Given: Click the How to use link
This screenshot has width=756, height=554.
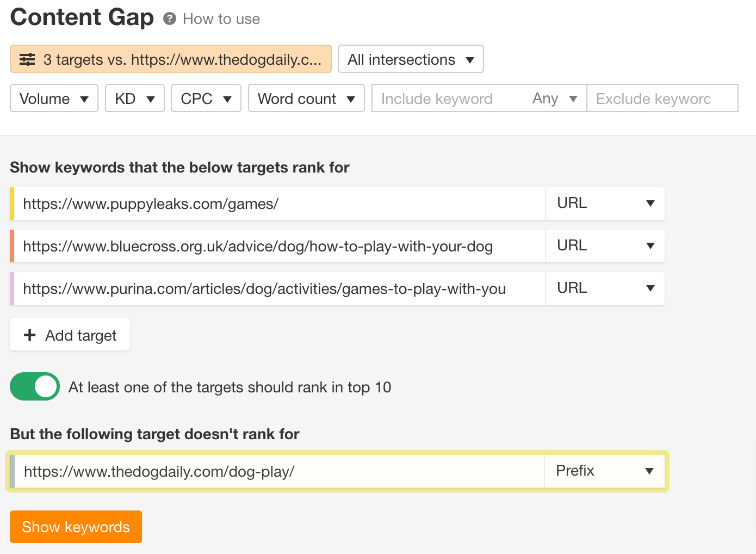Looking at the screenshot, I should (x=221, y=19).
